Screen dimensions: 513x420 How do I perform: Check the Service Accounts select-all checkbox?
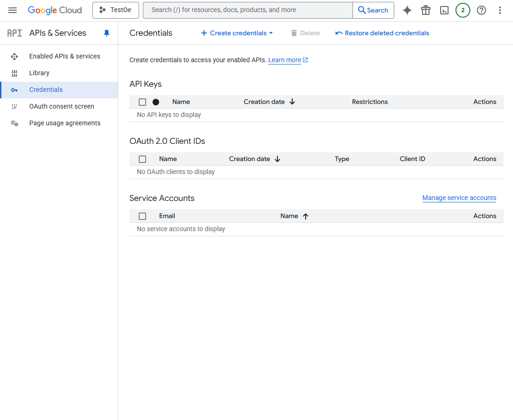[142, 216]
